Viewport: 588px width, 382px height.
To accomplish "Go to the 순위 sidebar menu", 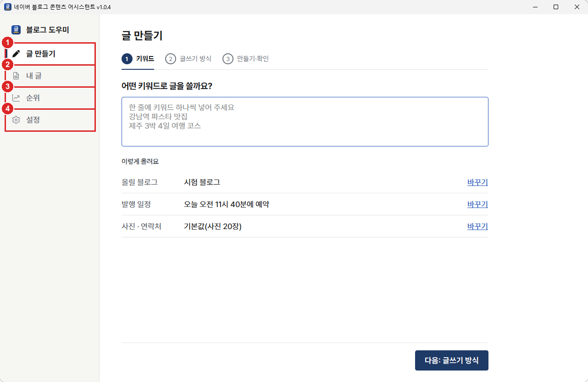I will pos(50,98).
